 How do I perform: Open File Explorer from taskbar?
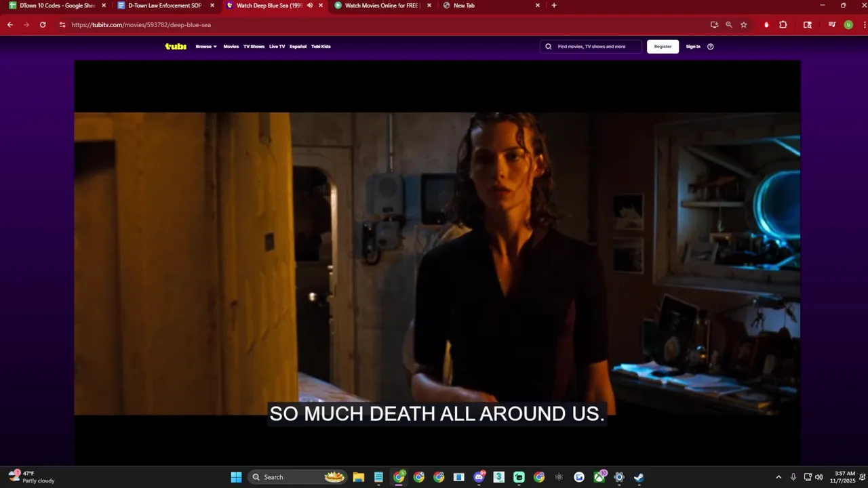359,477
